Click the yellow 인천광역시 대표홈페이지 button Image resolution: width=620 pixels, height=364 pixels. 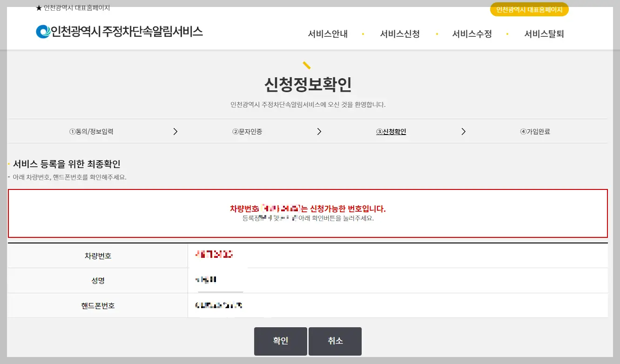pyautogui.click(x=529, y=9)
